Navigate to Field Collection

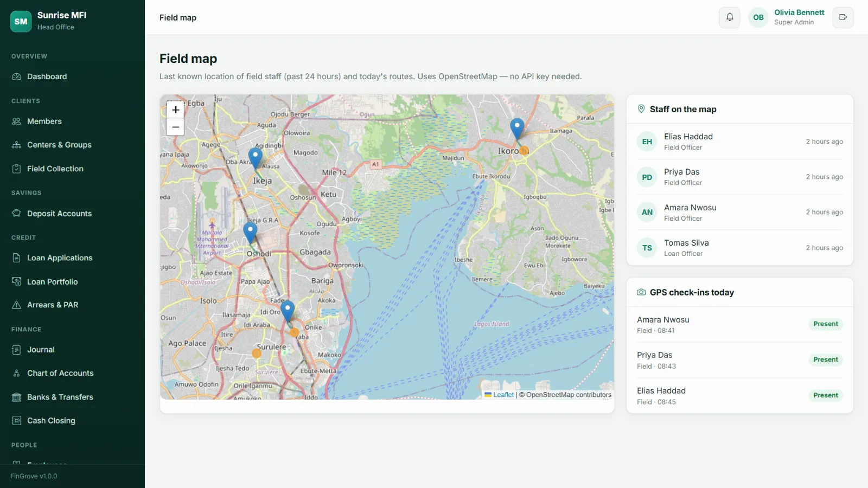[x=72, y=169]
